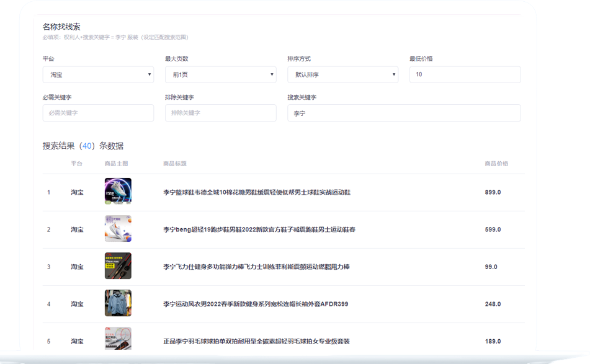This screenshot has width=590, height=364.
Task: Open the product image for the 899.0 basketball shoe
Action: (118, 191)
